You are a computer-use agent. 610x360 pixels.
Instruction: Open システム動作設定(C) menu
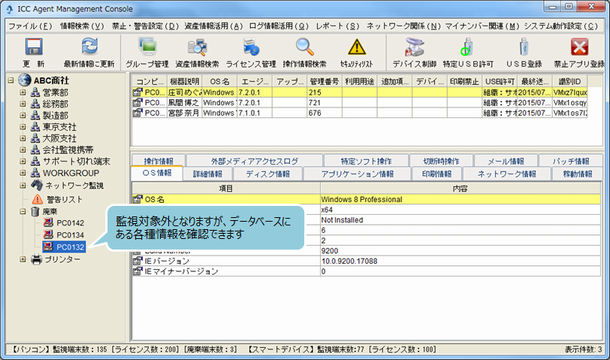(561, 26)
